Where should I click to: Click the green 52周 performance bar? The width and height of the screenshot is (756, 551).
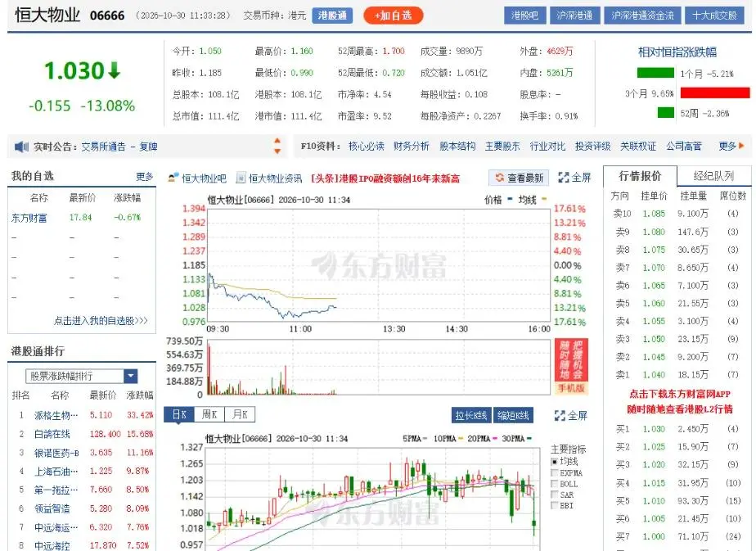pyautogui.click(x=666, y=112)
